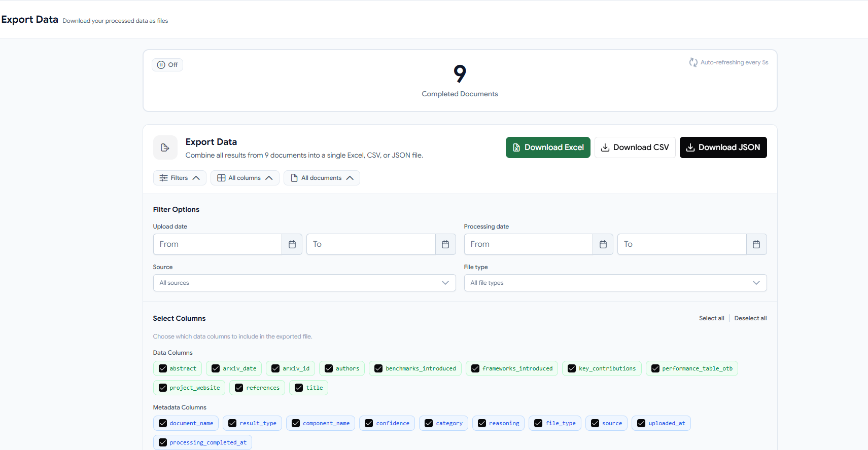Open calendar picker for Upload date To

[445, 244]
